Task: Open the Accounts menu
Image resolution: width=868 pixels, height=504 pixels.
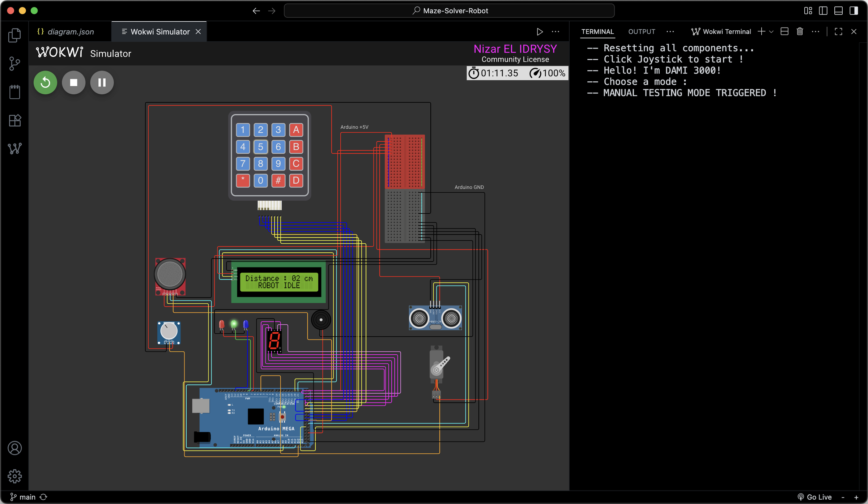Action: coord(14,448)
